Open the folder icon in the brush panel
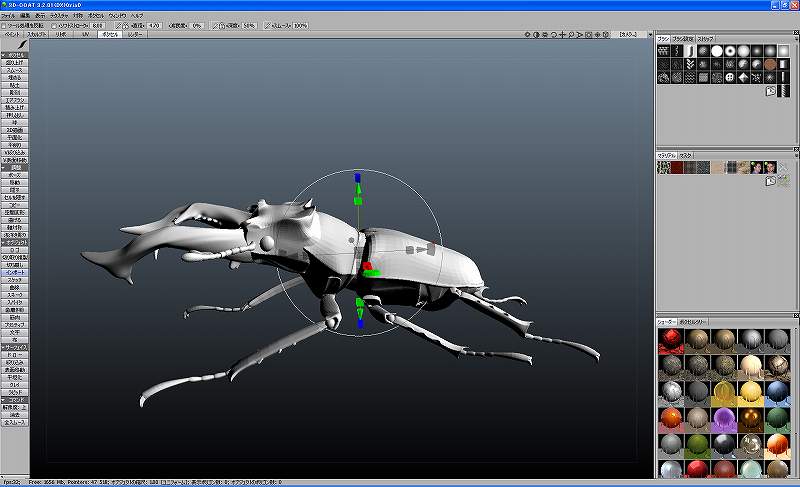Screen dimensions: 800x487 tap(770, 91)
